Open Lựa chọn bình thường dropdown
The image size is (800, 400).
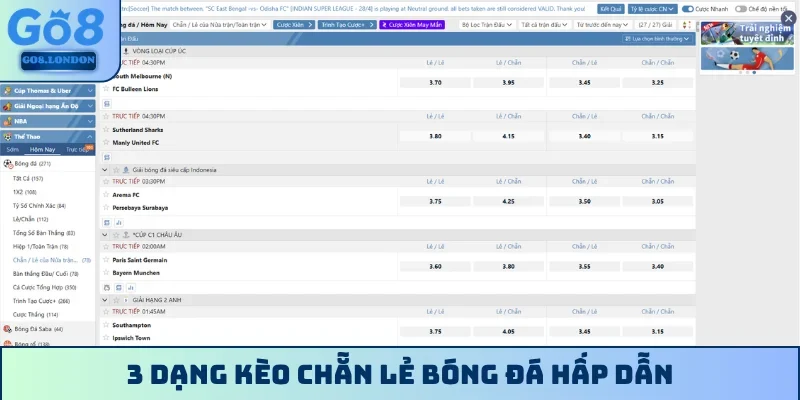pyautogui.click(x=658, y=39)
